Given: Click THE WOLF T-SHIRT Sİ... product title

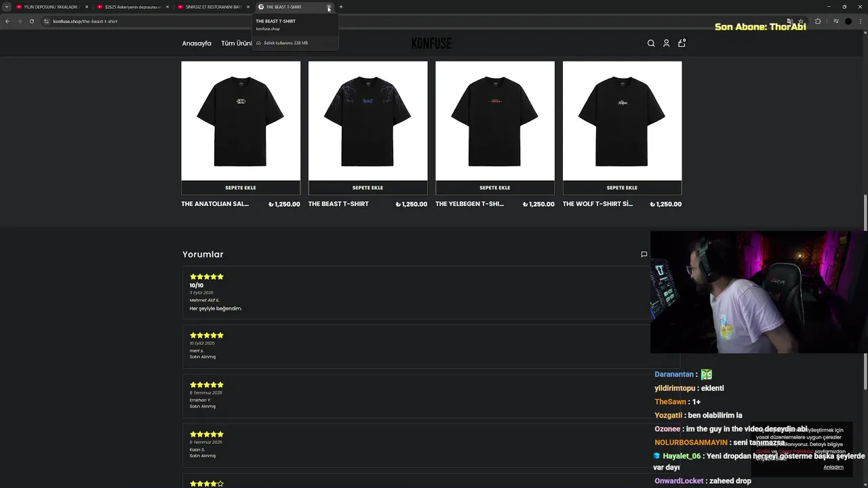Looking at the screenshot, I should (x=597, y=204).
